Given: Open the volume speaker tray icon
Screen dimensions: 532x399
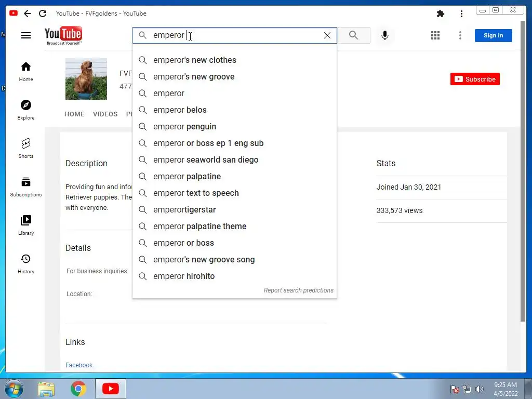Looking at the screenshot, I should pyautogui.click(x=480, y=389).
